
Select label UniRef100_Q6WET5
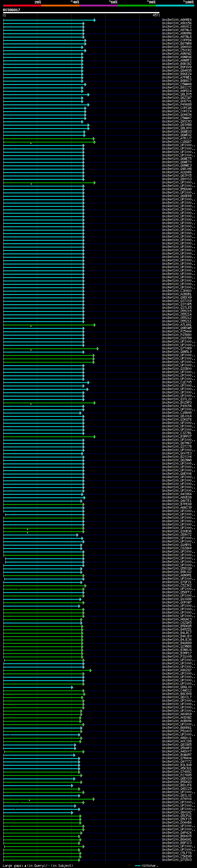pos(176,159)
